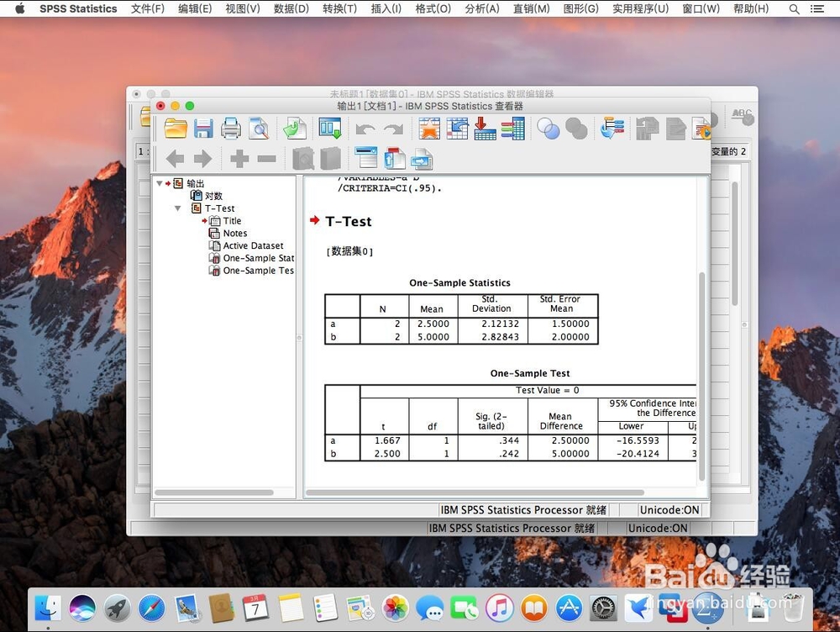Screen dimensions: 840x632
Task: Click the vertical scrollbar of the output pane
Action: (x=701, y=377)
